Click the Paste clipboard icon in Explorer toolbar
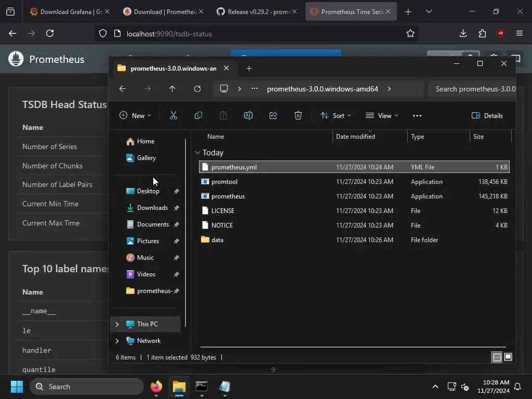The height and width of the screenshot is (399, 532). click(223, 116)
